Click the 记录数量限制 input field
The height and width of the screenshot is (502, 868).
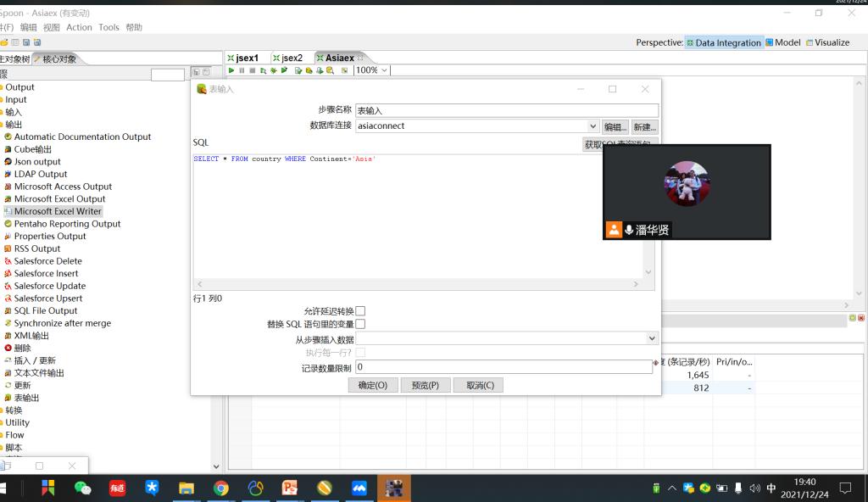504,367
